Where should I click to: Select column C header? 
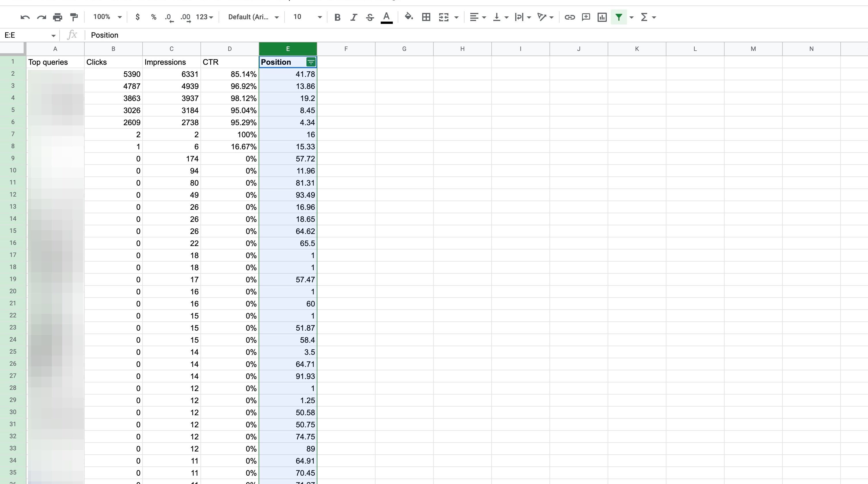click(172, 49)
